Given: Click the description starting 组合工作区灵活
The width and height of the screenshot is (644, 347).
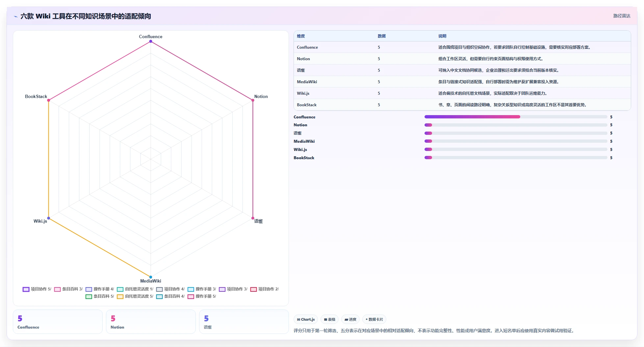Looking at the screenshot, I should tap(491, 59).
